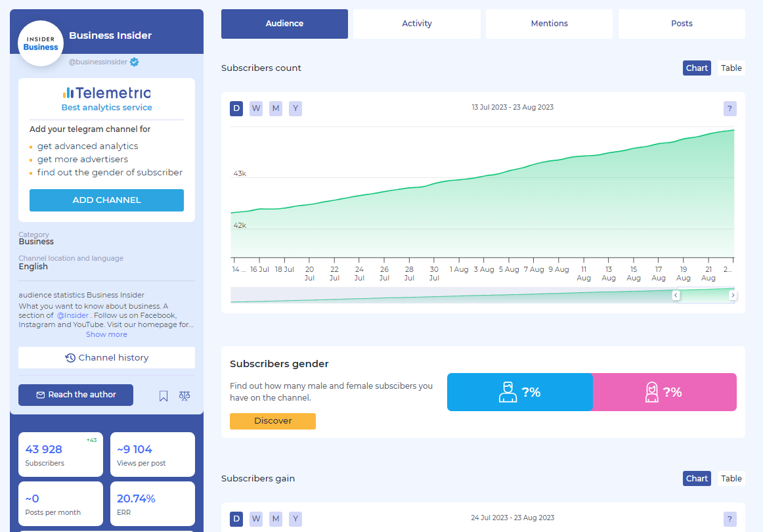The image size is (763, 532).
Task: Click the 20.74% ERR card
Action: pos(153,504)
